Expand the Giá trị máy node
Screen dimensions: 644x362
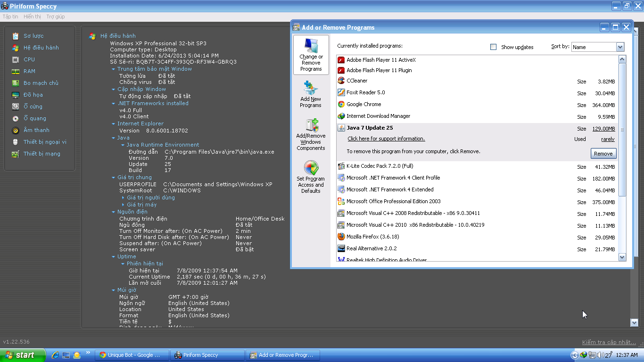pyautogui.click(x=123, y=205)
